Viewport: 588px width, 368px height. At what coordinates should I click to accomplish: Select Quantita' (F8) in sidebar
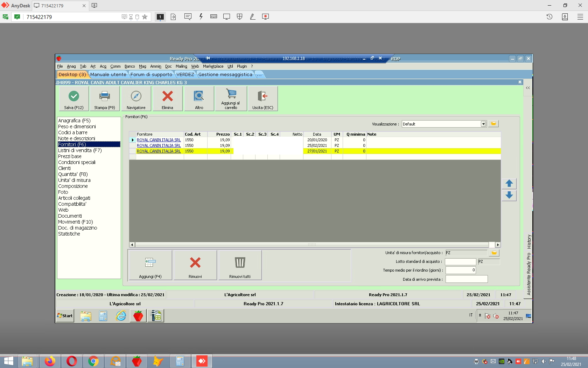[73, 174]
